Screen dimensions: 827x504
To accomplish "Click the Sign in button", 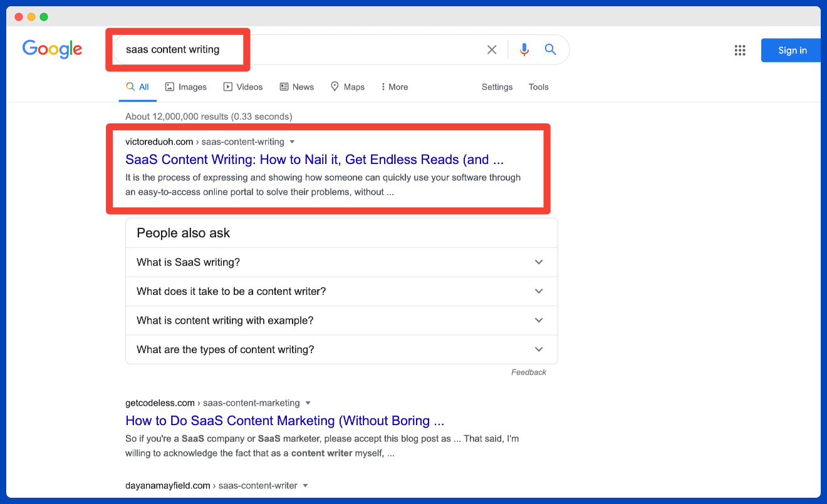I will click(x=792, y=51).
